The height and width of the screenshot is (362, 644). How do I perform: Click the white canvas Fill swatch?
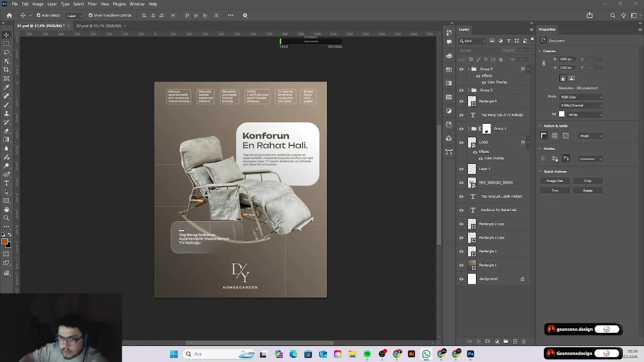point(562,115)
